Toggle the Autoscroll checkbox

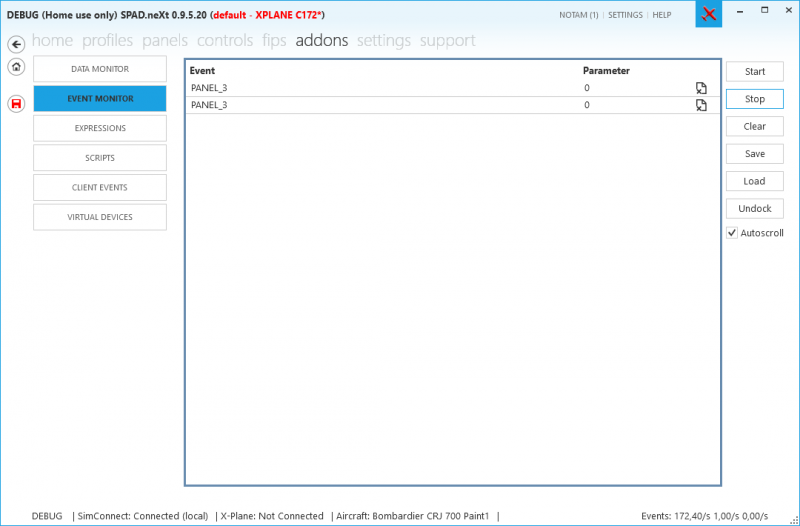(732, 233)
